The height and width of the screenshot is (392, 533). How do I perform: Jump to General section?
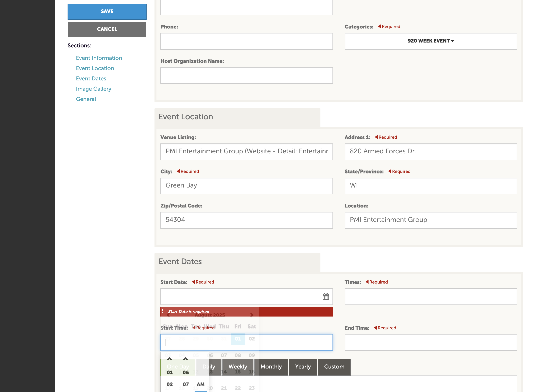(x=86, y=99)
